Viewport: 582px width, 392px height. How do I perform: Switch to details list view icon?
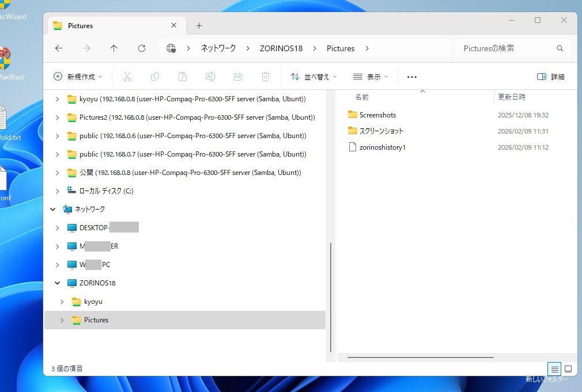(554, 369)
